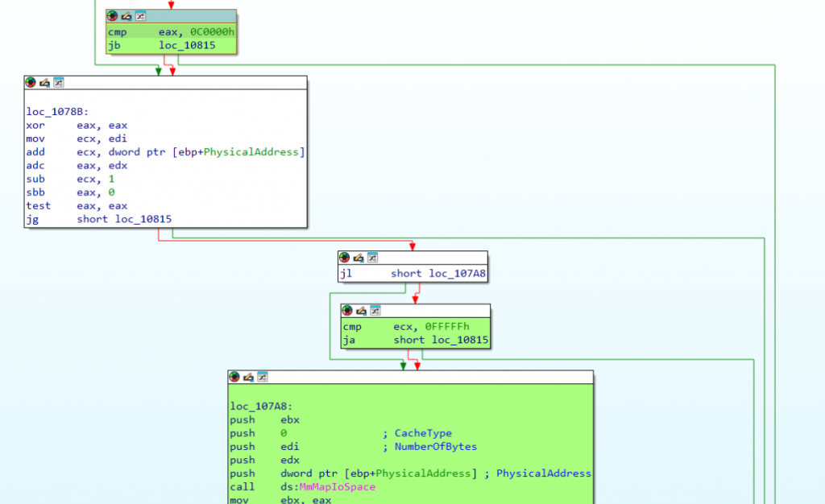The image size is (825, 504).
Task: Click color wheel icon on cmp eax node
Action: [x=112, y=16]
